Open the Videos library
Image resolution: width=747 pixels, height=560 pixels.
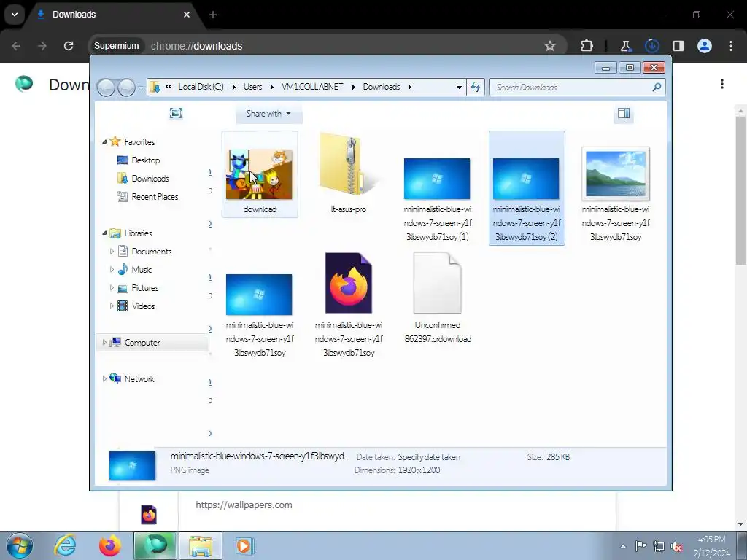[136, 306]
